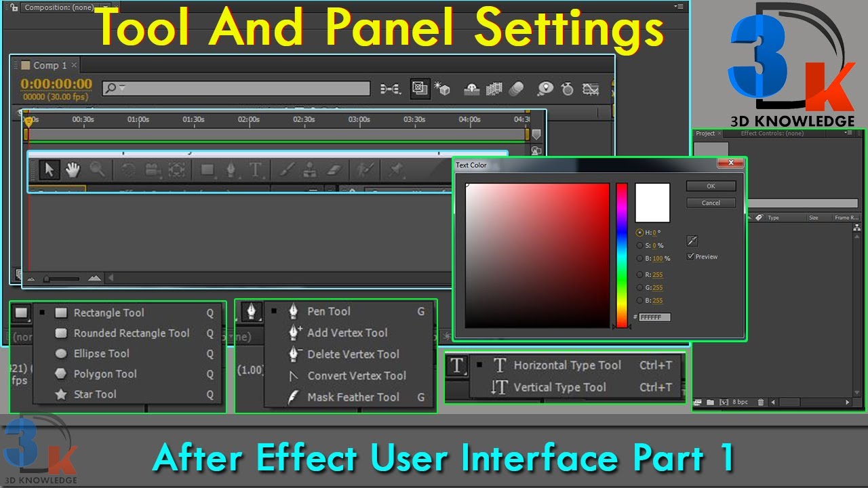868x488 pixels.
Task: Select the R 255 radio button
Action: [639, 274]
